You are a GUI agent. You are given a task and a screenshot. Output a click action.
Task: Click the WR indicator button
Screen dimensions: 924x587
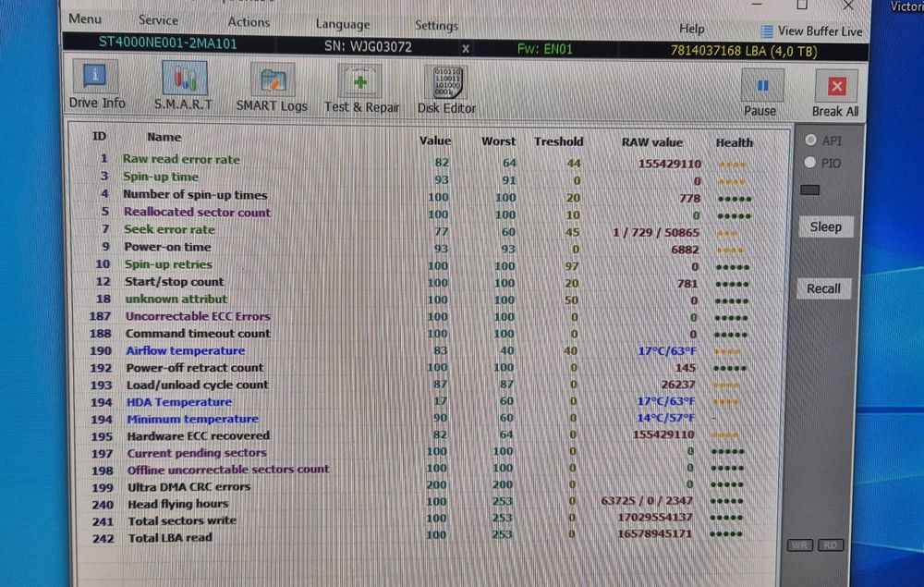(x=799, y=545)
